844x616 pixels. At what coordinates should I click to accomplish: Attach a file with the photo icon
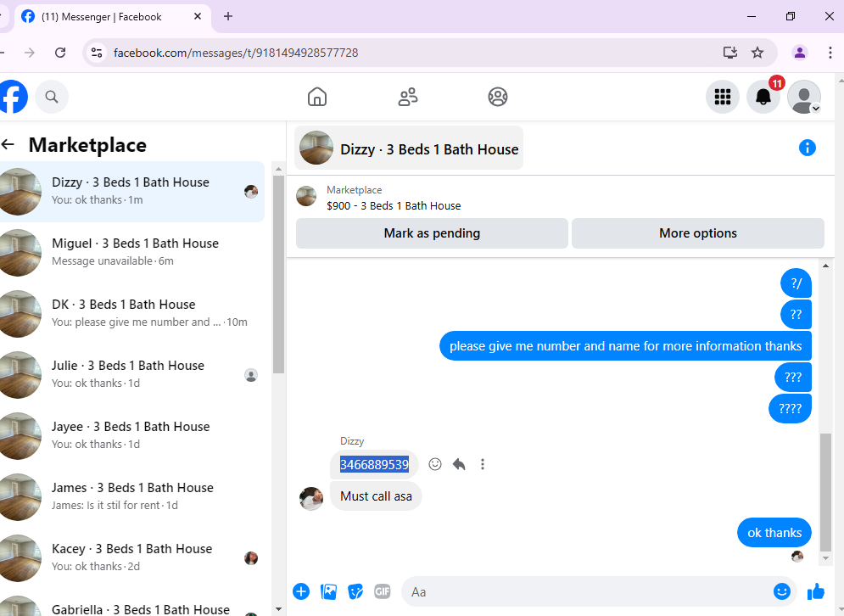tap(328, 591)
